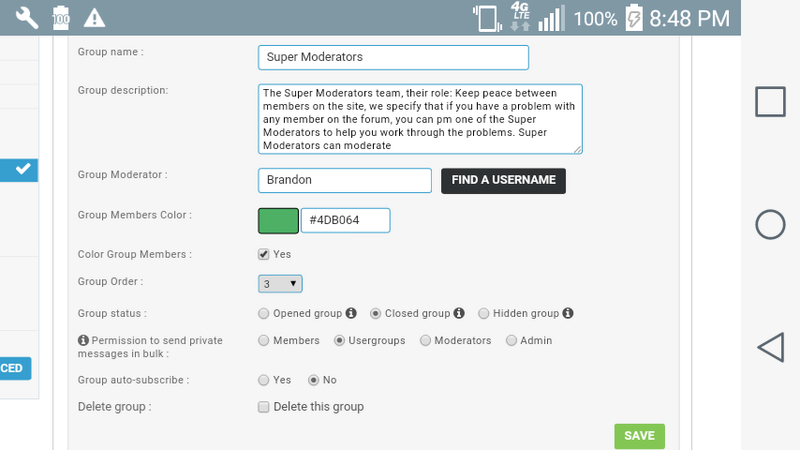This screenshot has height=450, width=800.
Task: Grab the description textarea resize handle
Action: point(578,149)
